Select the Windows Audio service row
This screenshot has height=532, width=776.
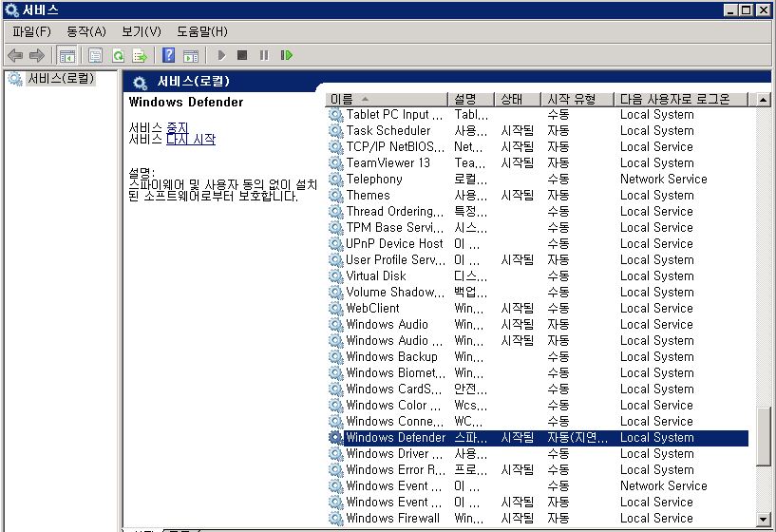(x=537, y=324)
